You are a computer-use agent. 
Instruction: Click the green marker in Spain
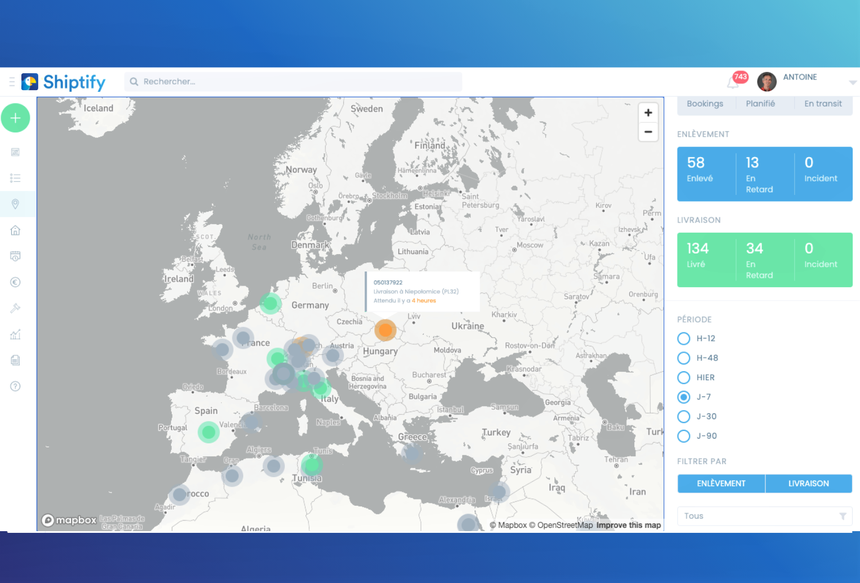coord(208,432)
